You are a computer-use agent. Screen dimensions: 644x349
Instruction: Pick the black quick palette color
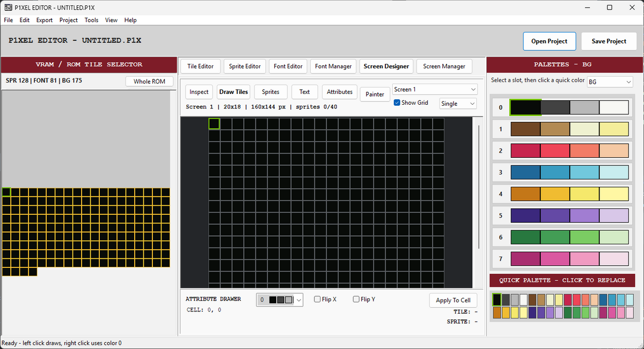[x=497, y=299]
